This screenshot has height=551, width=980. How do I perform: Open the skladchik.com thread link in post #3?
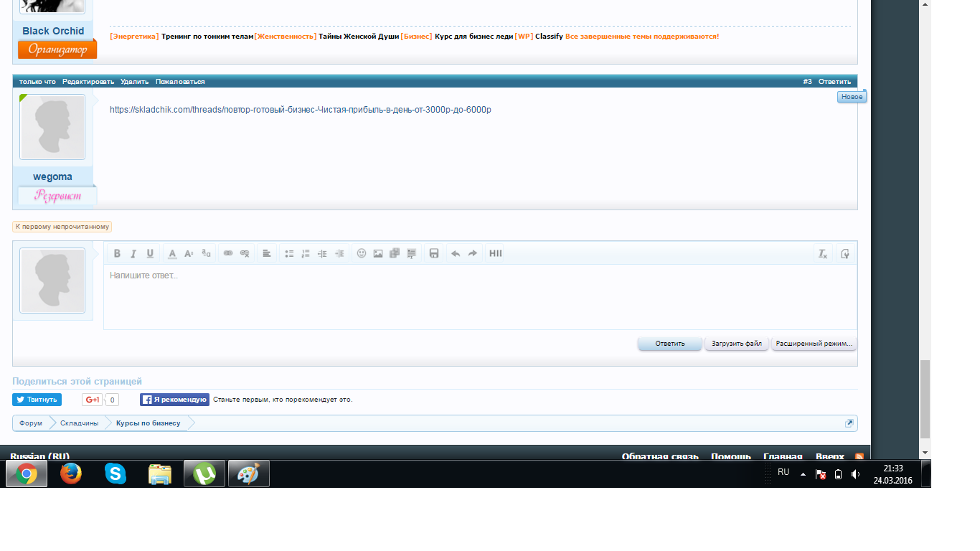point(301,110)
